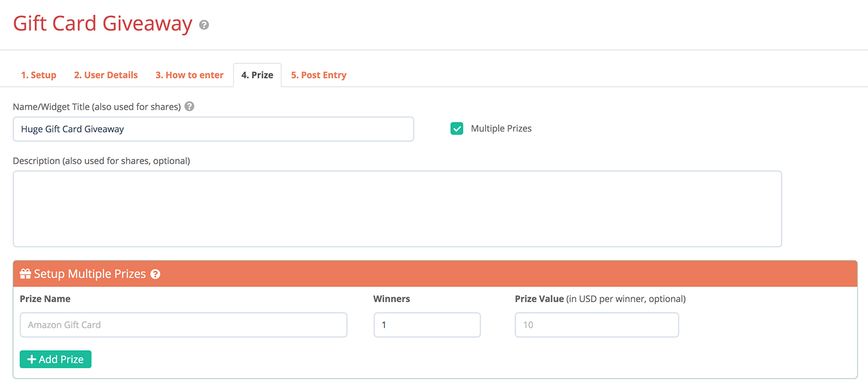Viewport: 868px width, 385px height.
Task: Click the Prize Value column label
Action: click(x=539, y=299)
